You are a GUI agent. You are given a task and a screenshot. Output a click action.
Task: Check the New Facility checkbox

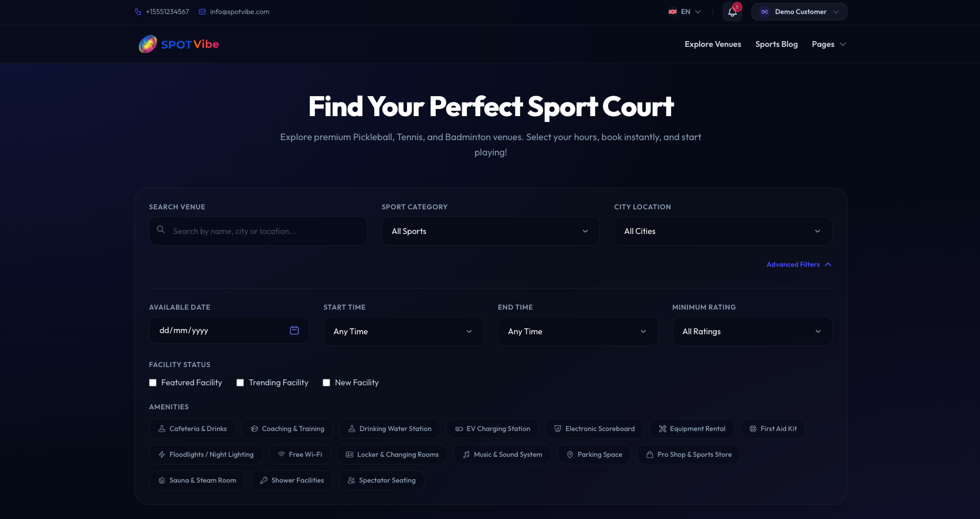(327, 383)
